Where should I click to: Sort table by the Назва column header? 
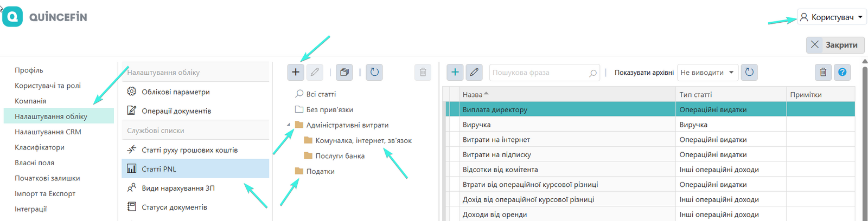click(473, 94)
